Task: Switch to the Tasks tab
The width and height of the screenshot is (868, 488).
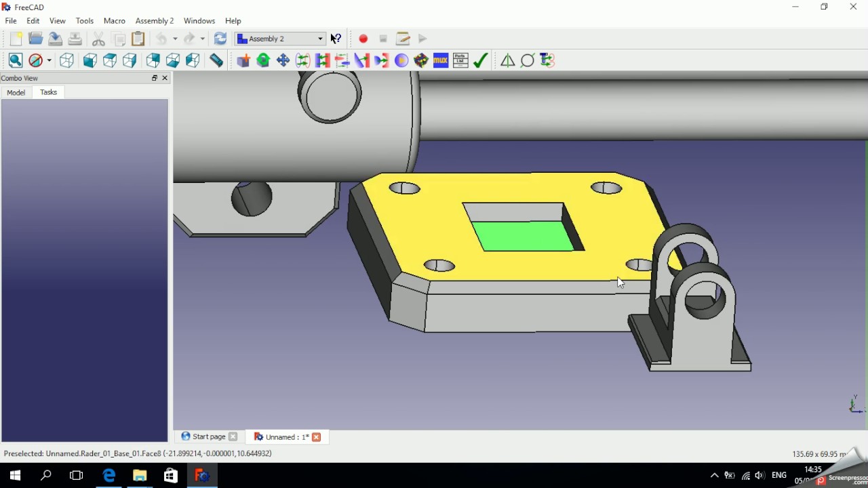Action: [x=49, y=92]
